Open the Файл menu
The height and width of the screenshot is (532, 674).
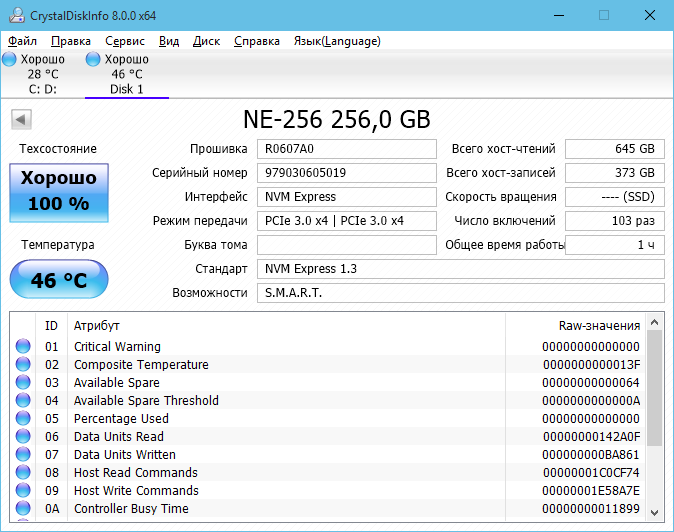[x=22, y=41]
